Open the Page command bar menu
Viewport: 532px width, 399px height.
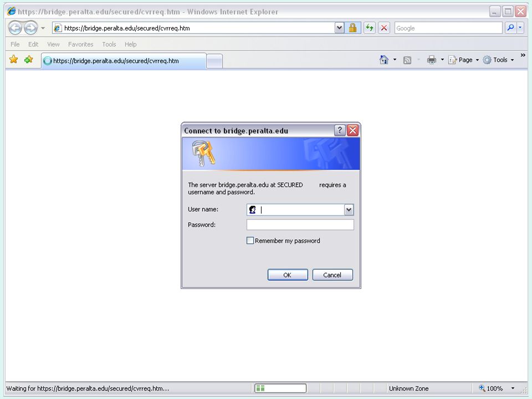click(x=463, y=60)
